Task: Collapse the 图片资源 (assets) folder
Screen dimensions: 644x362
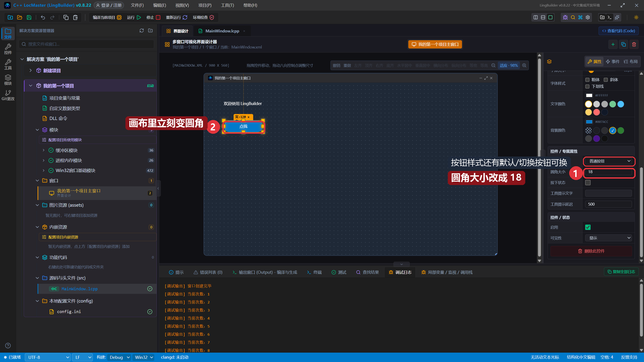Action: (x=37, y=205)
